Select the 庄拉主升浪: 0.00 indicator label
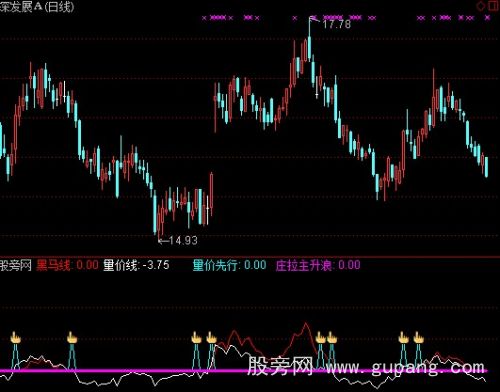The height and width of the screenshot is (392, 500). click(x=318, y=265)
